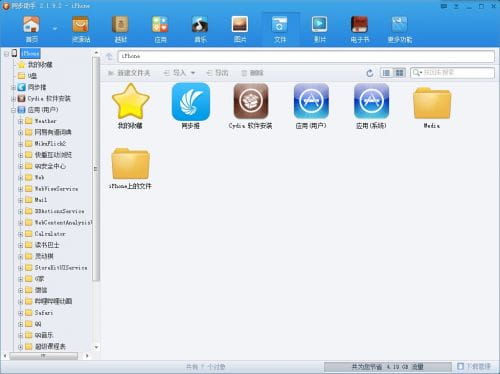Click the saved traffic indicator in status bar
The height and width of the screenshot is (374, 500).
tap(388, 367)
